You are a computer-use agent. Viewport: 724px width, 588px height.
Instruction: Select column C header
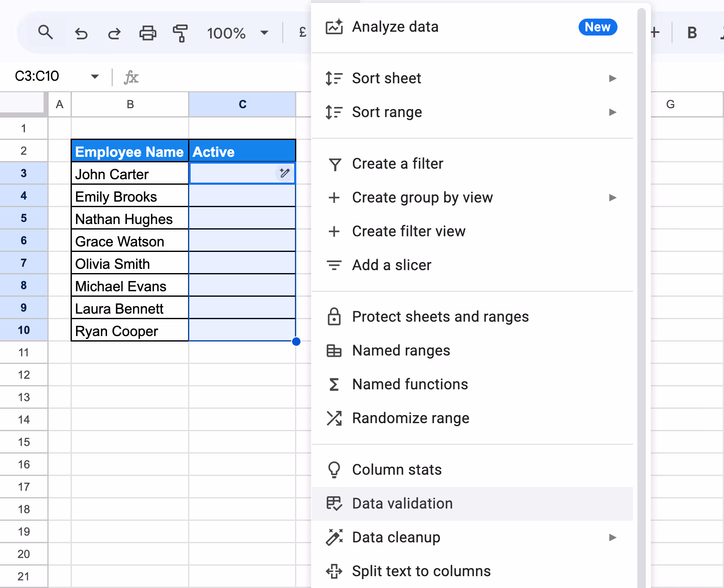[x=242, y=104]
